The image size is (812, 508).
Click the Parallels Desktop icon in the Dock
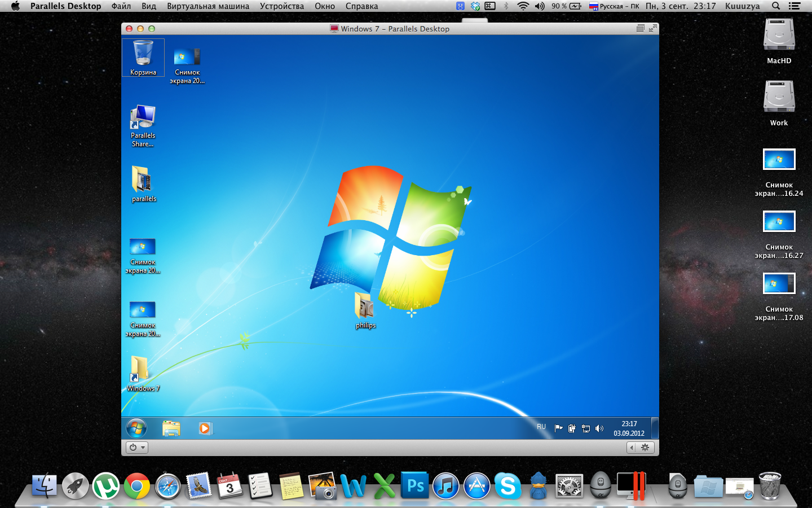coord(631,486)
